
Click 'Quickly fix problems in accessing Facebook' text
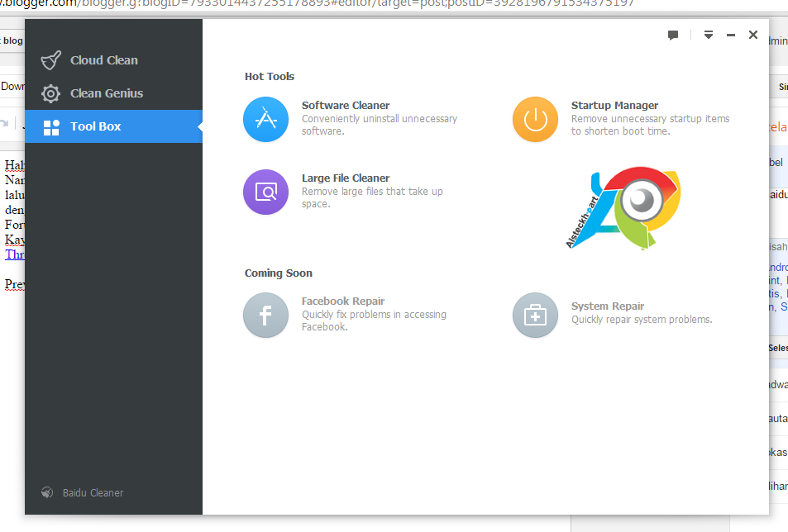click(x=374, y=321)
